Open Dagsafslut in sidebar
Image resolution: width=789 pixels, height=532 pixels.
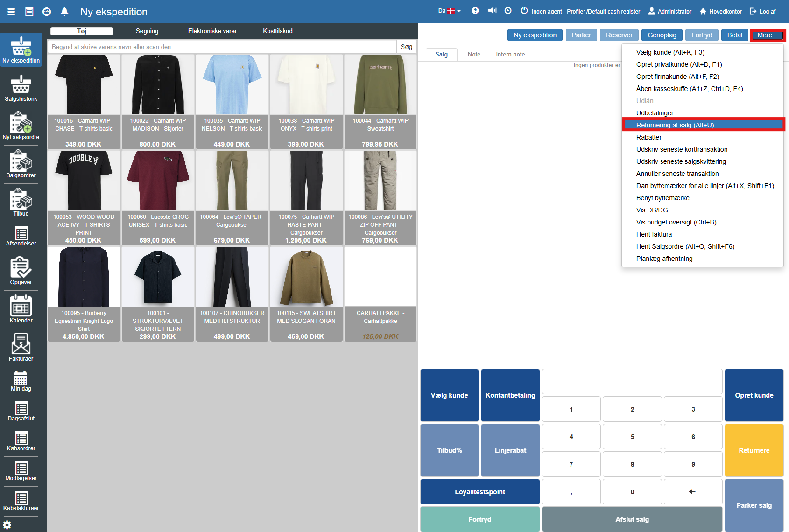click(x=21, y=412)
